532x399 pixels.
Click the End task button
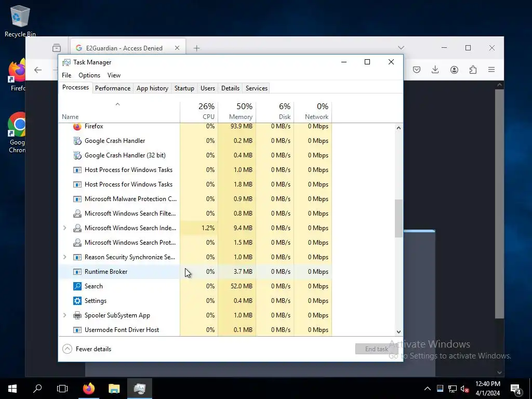[x=376, y=349]
